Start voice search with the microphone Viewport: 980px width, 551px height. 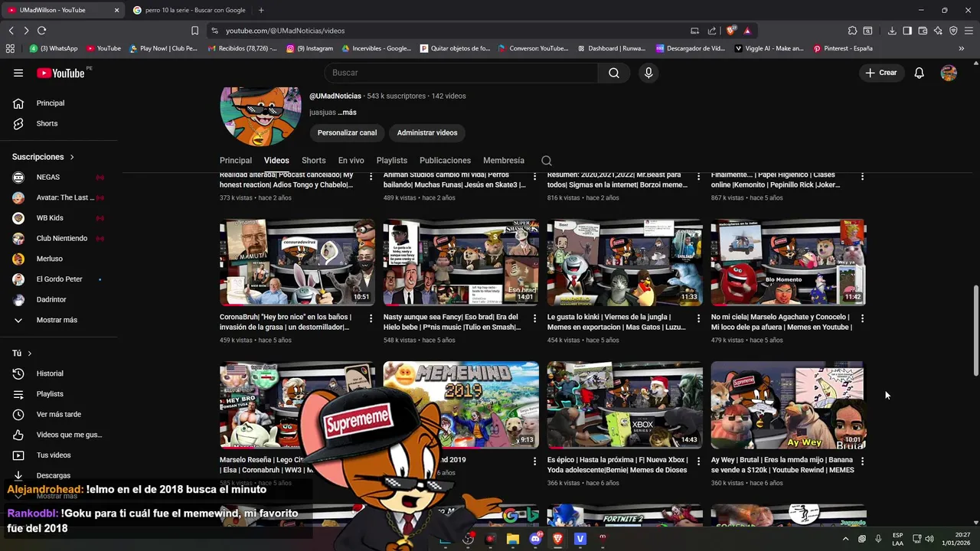tap(648, 73)
